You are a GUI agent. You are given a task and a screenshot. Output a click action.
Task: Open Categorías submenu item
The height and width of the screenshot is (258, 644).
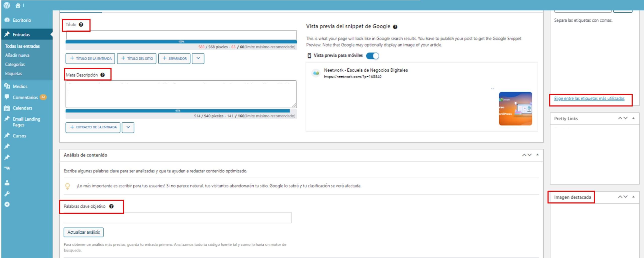(15, 65)
